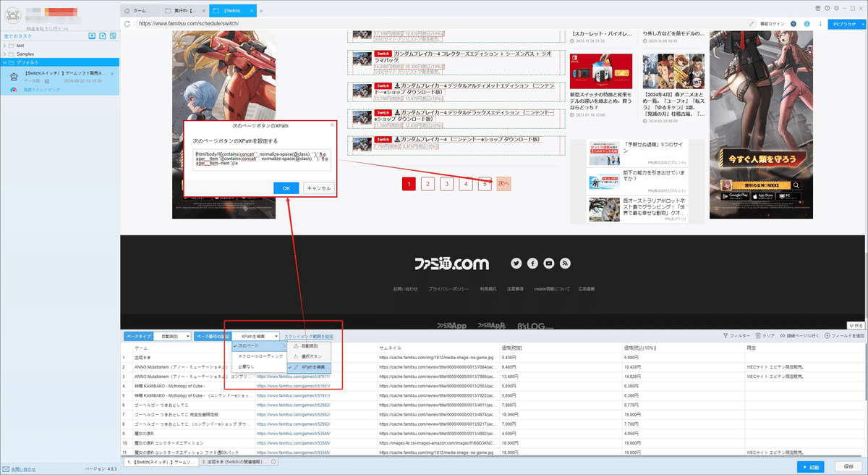Image resolution: width=868 pixels, height=475 pixels.
Task: Go to page 2 in Famitsu pagination
Action: (x=427, y=184)
